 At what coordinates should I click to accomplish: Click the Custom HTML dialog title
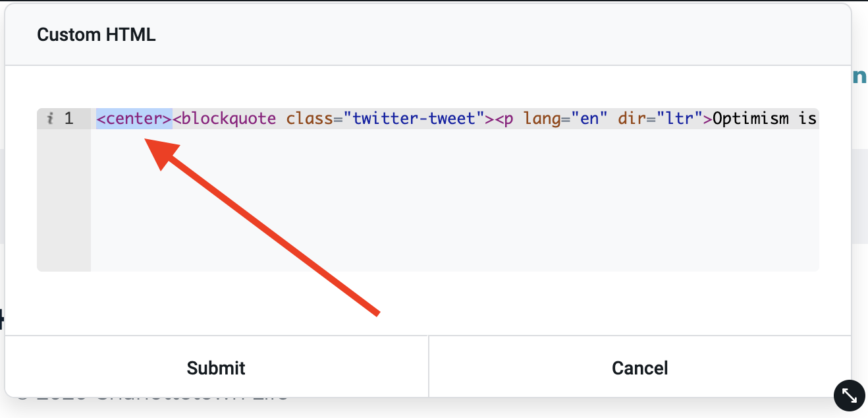(x=96, y=35)
